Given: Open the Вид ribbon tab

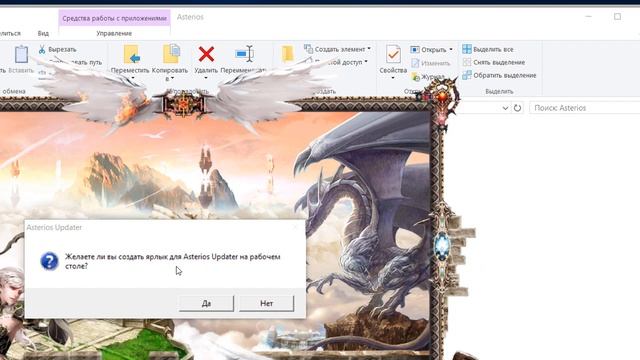Looking at the screenshot, I should point(43,33).
